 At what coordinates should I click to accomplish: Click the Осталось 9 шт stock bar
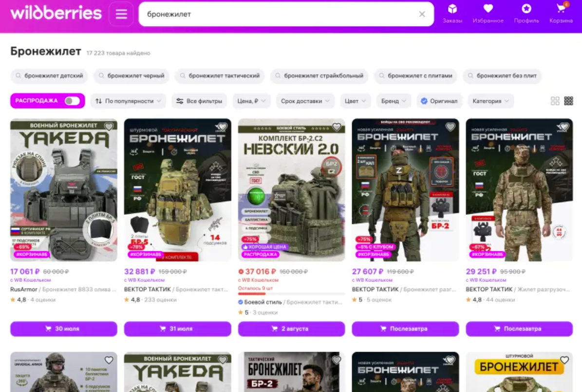291,294
